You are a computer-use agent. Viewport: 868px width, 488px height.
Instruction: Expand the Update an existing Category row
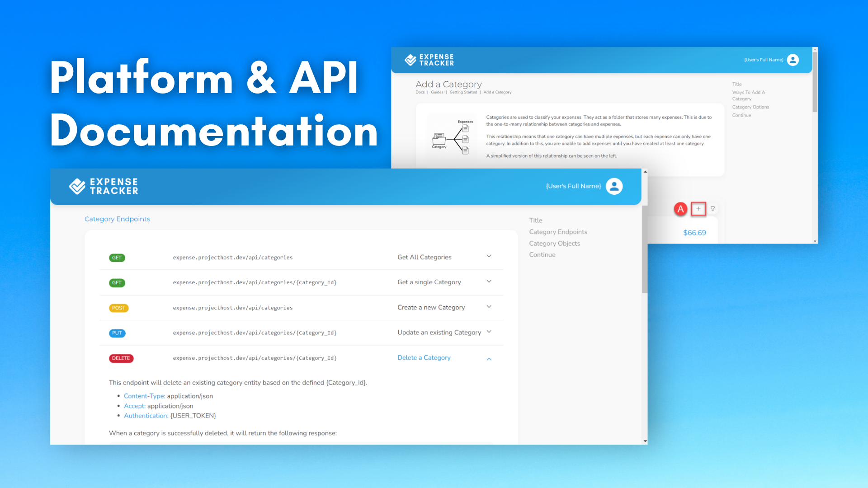(489, 332)
